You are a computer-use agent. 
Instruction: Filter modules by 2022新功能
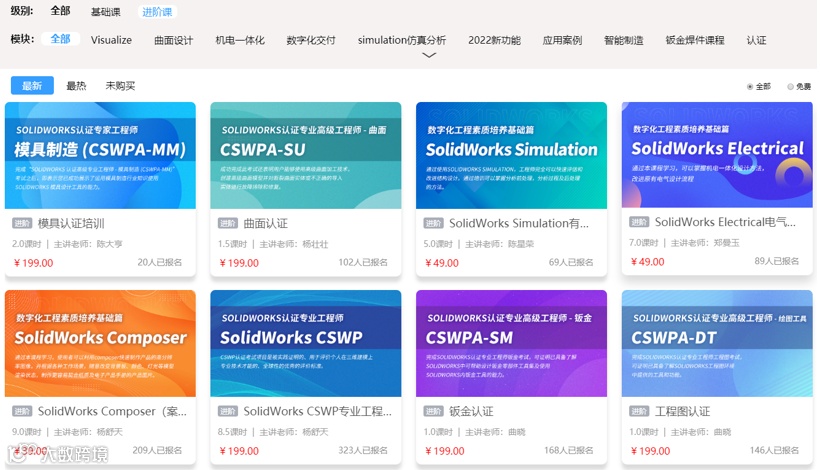click(x=494, y=40)
